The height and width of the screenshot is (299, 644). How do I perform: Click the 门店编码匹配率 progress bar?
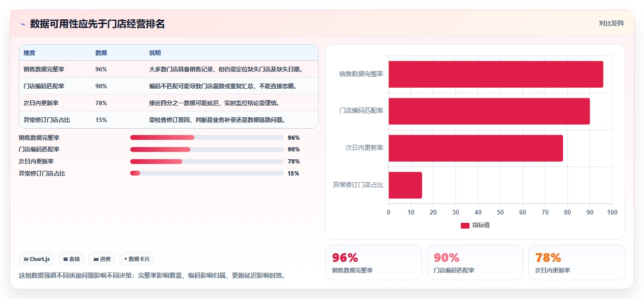[207, 149]
